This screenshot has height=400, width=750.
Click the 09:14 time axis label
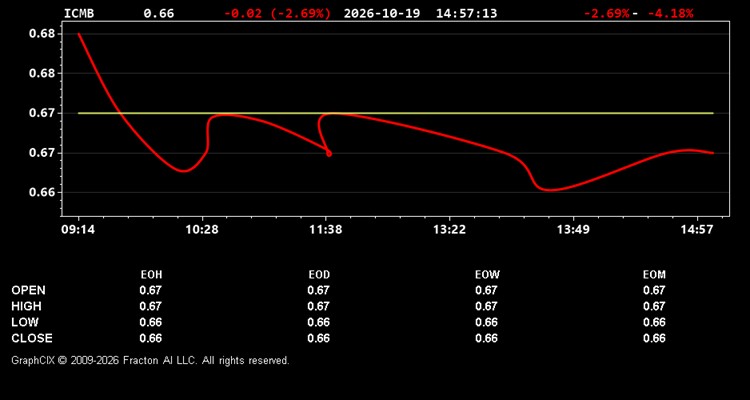point(78,230)
